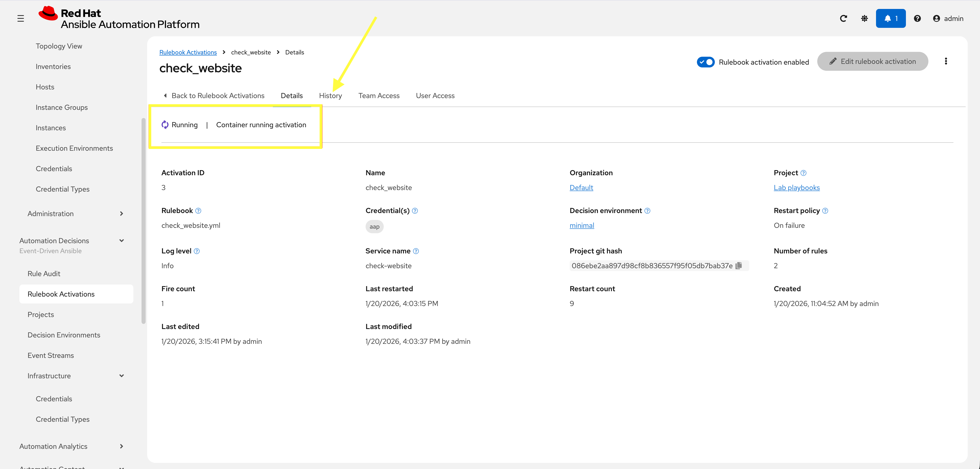This screenshot has height=469, width=980.
Task: Disable the Rulebook activation enabled switch
Action: point(705,62)
